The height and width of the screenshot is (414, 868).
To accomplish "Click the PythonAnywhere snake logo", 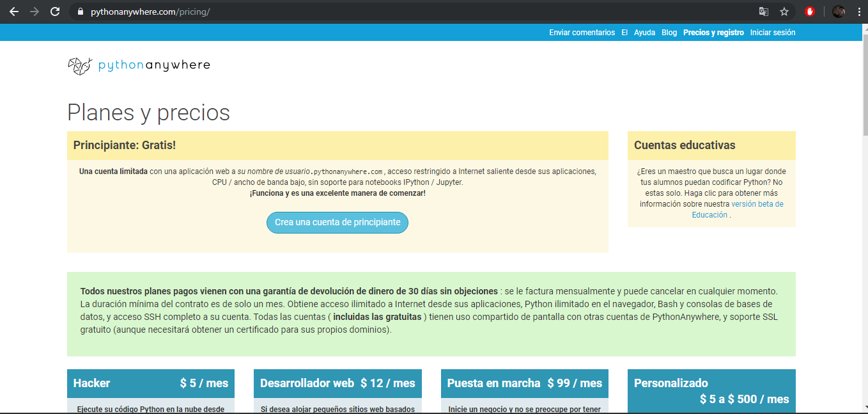I will (80, 65).
